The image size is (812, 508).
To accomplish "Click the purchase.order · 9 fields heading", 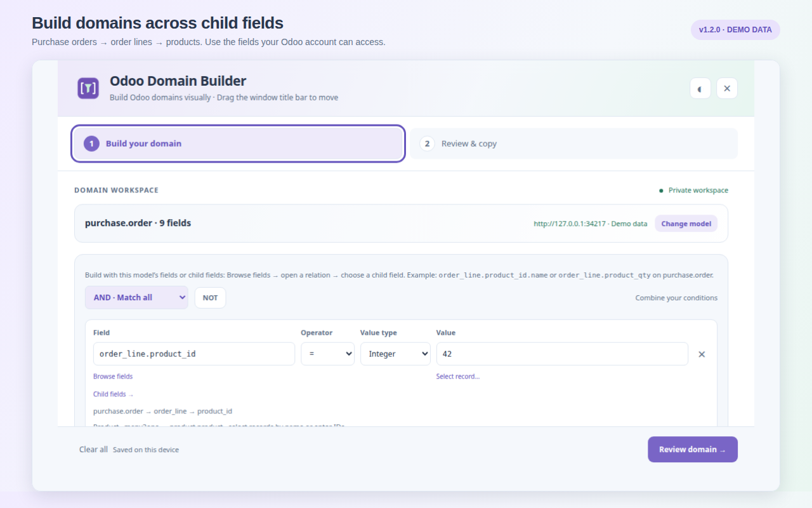I will (138, 224).
